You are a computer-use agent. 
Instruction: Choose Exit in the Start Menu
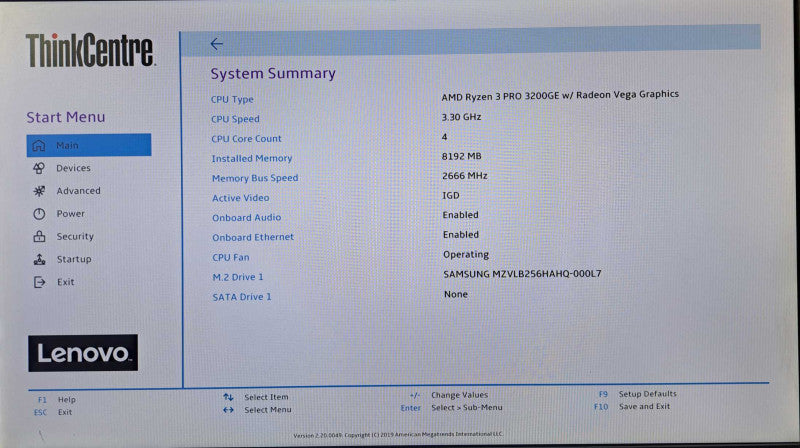65,282
